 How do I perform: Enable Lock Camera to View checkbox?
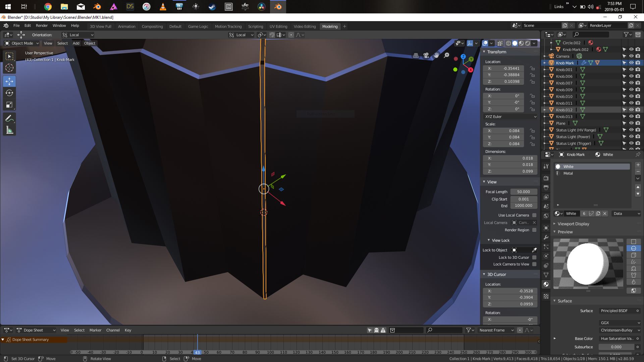pyautogui.click(x=534, y=264)
